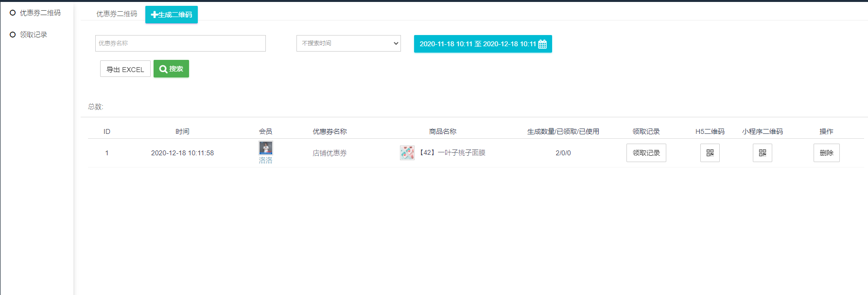Click the 会员 column header

265,131
